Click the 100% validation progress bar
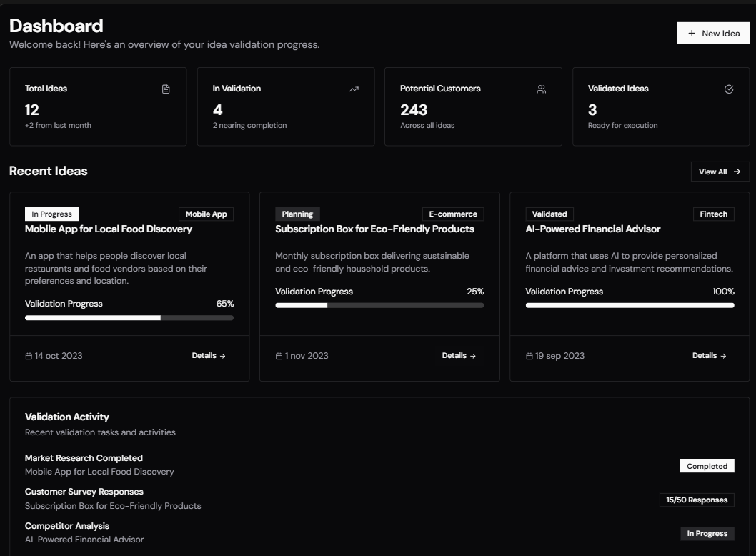 point(630,305)
